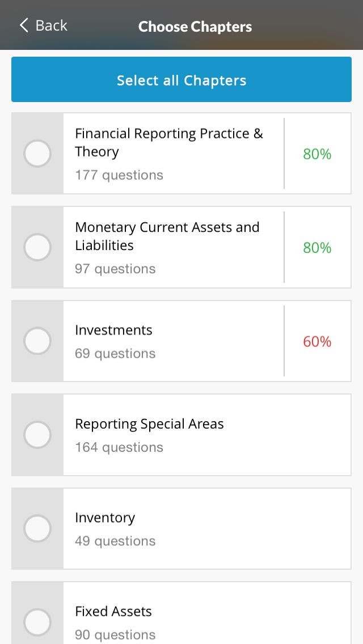Tap the 80% score for Financial Reporting
The width and height of the screenshot is (363, 644).
pyautogui.click(x=317, y=154)
